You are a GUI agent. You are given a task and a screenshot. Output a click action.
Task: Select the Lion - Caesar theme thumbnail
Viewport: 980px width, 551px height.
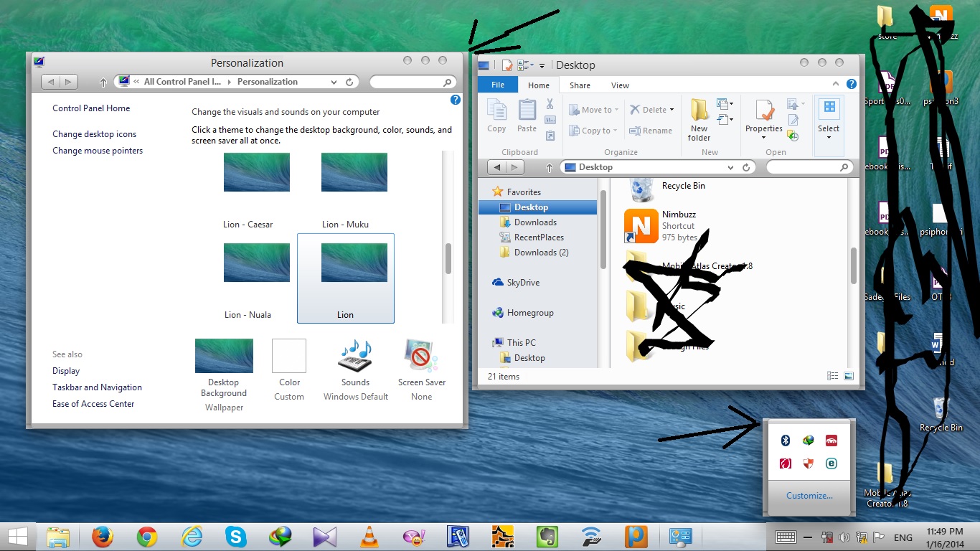point(257,172)
